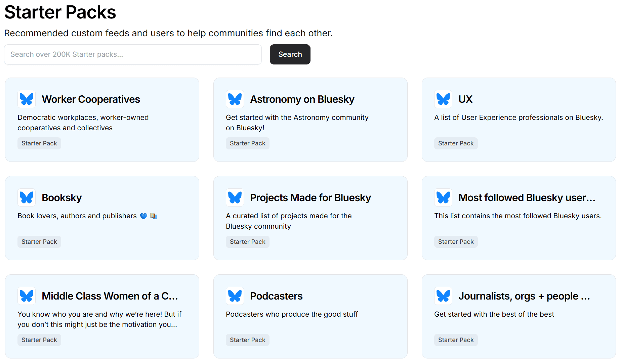Click the blue heart emoji on Booksky card
The image size is (620, 364).
143,216
